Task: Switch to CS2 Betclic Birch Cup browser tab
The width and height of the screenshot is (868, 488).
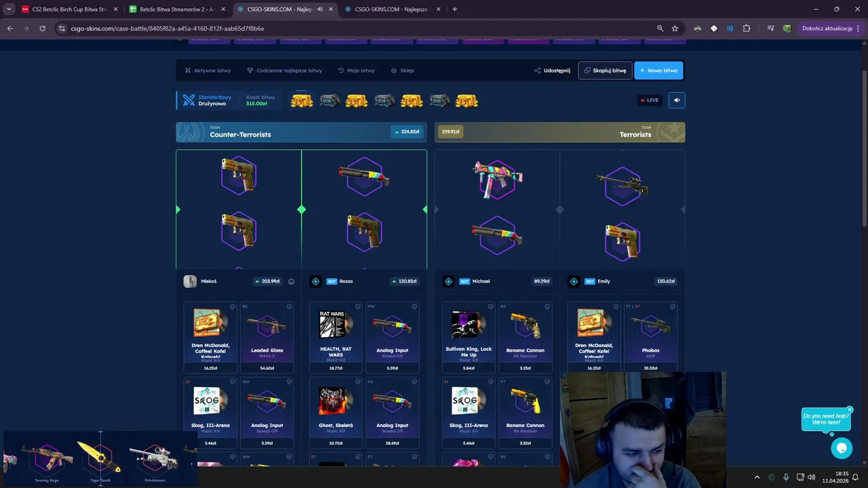Action: pos(69,9)
